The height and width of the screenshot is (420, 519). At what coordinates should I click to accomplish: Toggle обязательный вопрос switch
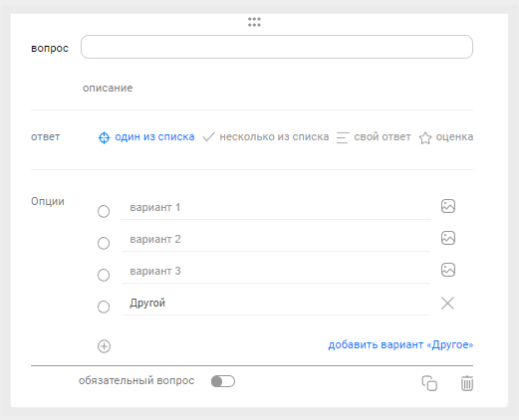(x=223, y=381)
